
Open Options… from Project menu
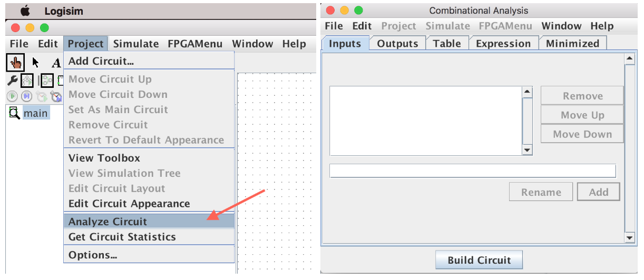tap(93, 255)
